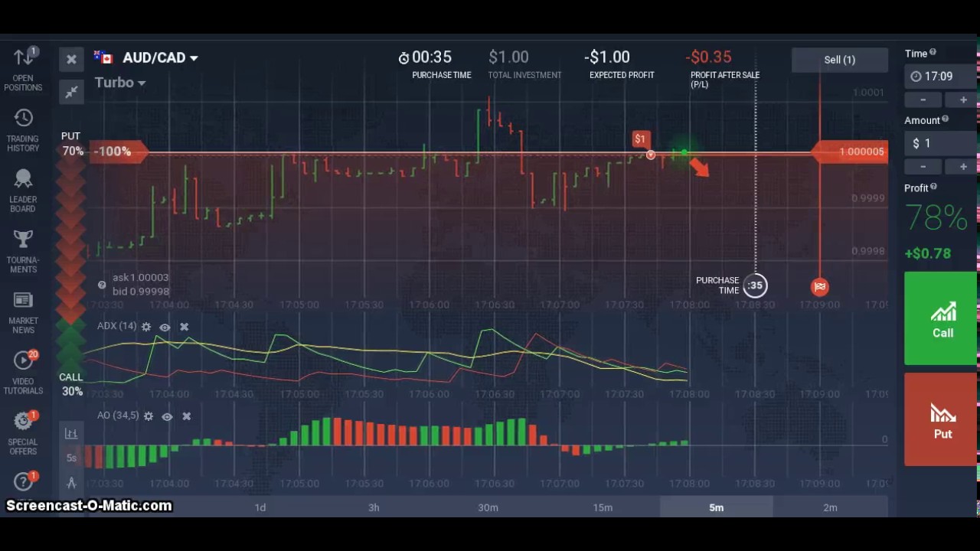This screenshot has height=551, width=980.
Task: Increase expiration time with plus
Action: click(x=962, y=99)
